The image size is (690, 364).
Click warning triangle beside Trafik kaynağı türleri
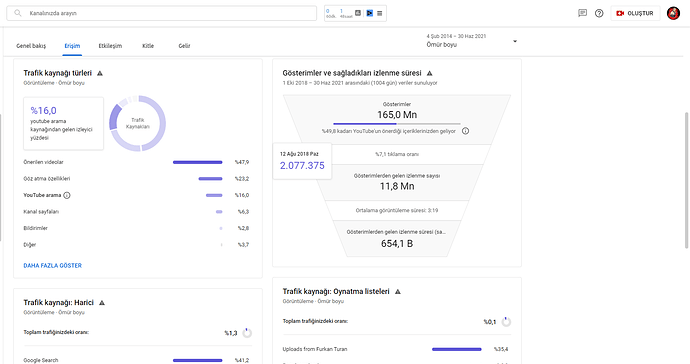click(x=100, y=73)
